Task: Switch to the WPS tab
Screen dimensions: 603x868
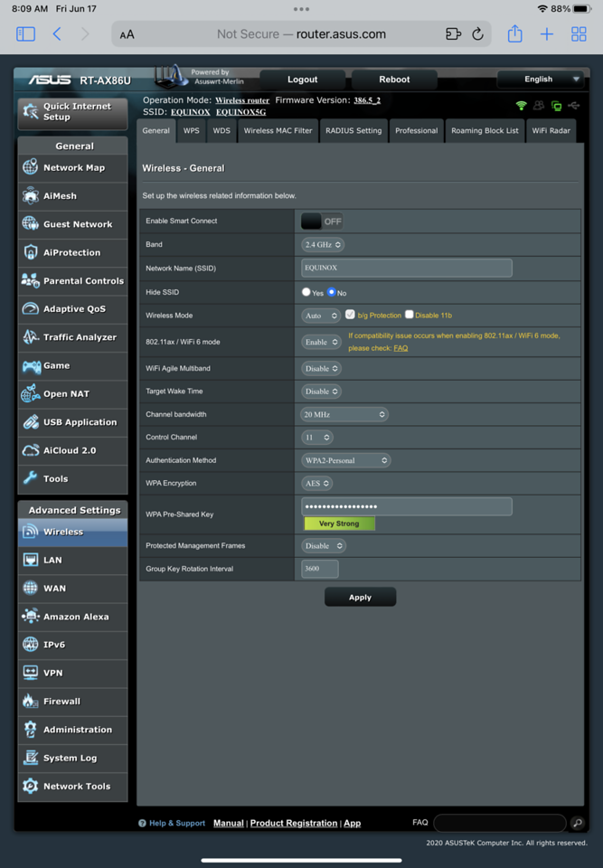Action: pos(191,130)
